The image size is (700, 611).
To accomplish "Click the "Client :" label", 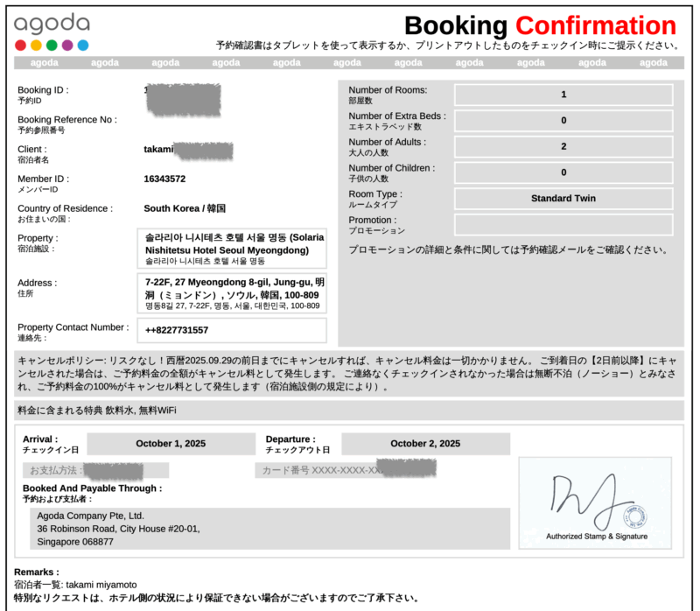I will coord(32,149).
